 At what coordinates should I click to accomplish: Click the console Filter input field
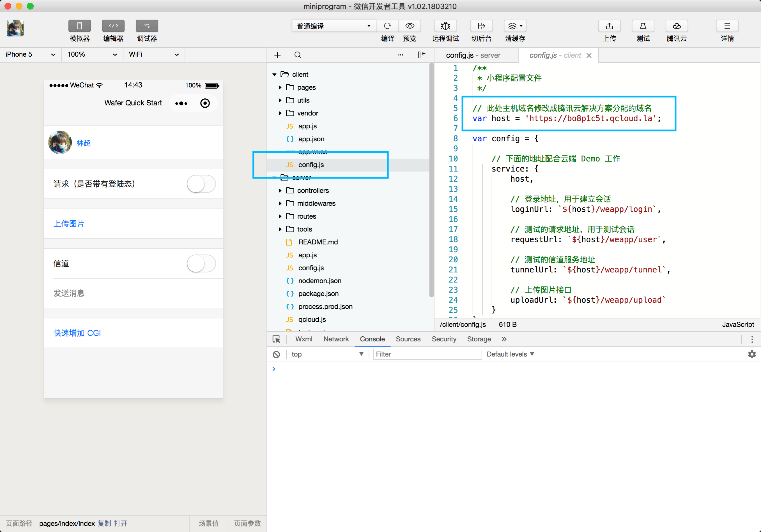click(x=427, y=354)
